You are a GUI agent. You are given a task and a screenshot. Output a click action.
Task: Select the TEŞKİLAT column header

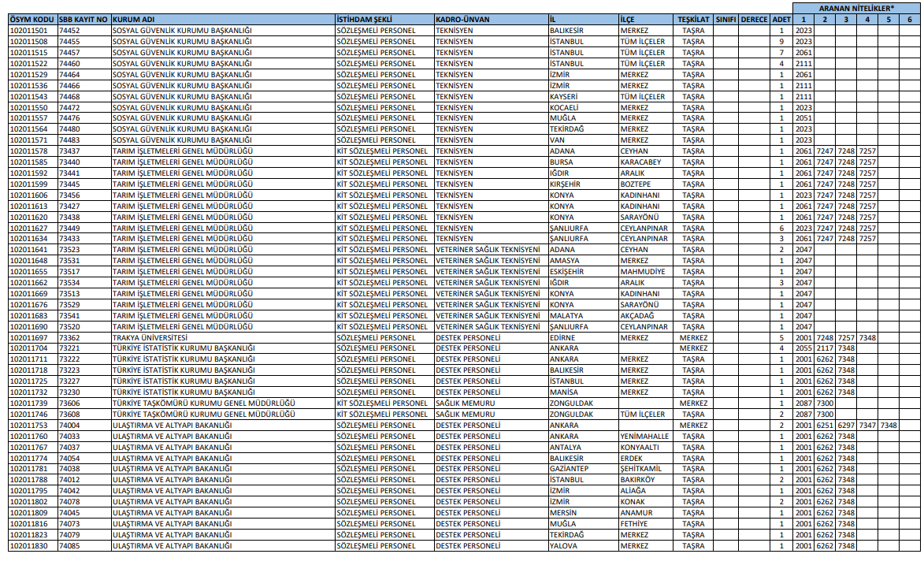pos(693,18)
